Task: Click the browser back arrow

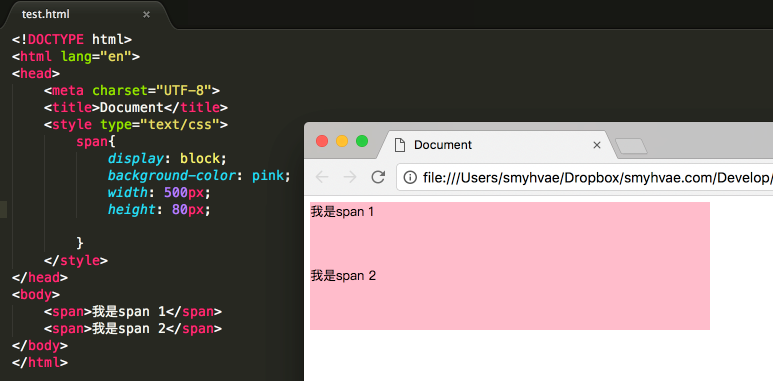Action: click(x=322, y=177)
